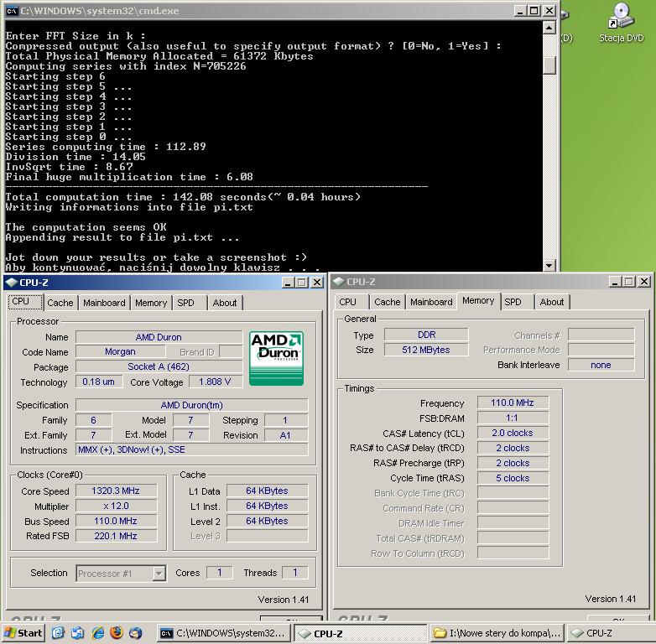Click Technology value '0.18 um'

coord(99,382)
